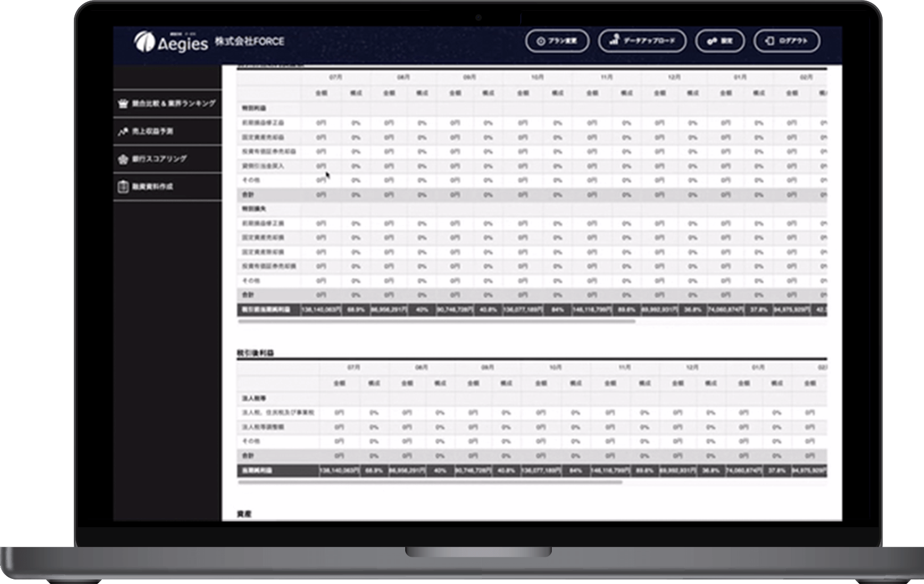
Task: Click the upper table's horizontal scrollbar
Action: tap(436, 322)
